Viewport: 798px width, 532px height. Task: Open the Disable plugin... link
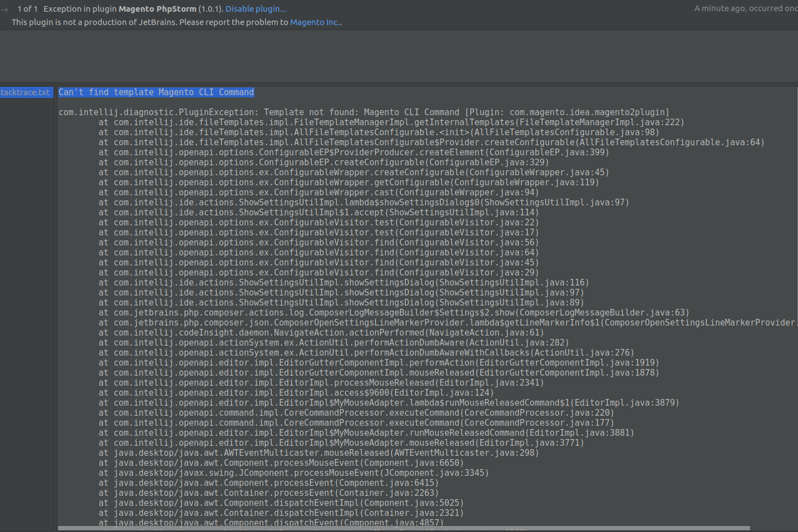point(255,8)
